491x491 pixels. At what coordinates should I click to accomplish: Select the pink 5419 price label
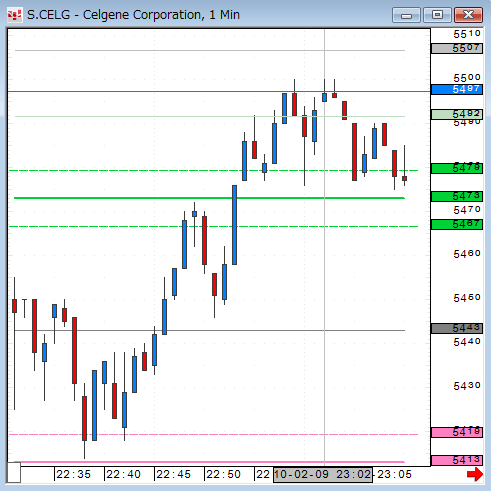point(457,432)
